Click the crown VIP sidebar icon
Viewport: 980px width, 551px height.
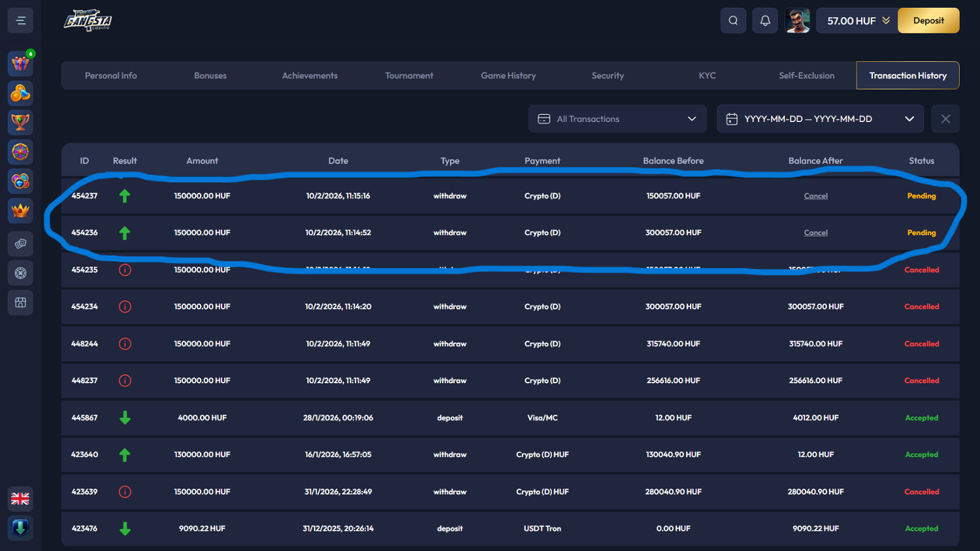coord(20,211)
